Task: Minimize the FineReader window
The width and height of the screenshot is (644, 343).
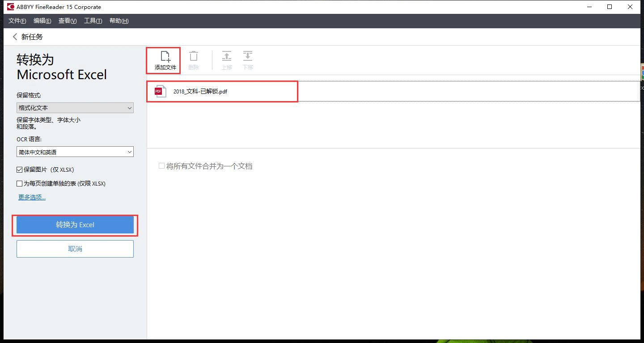Action: [589, 7]
